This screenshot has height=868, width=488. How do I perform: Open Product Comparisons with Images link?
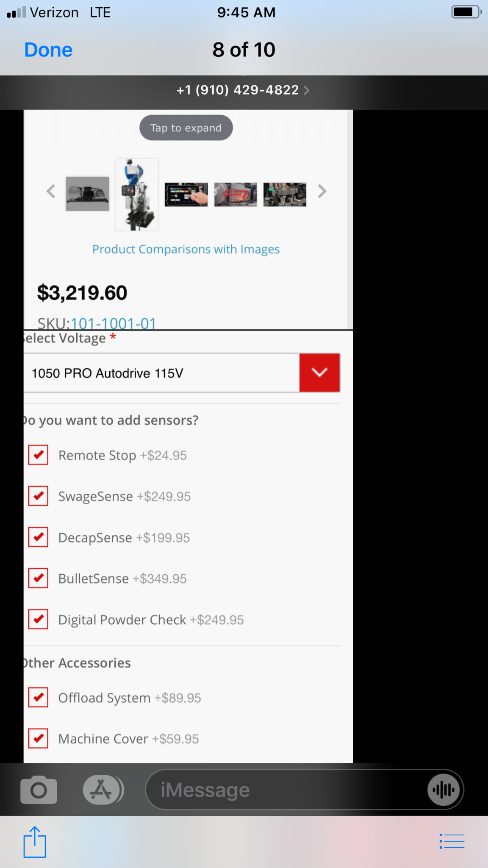[186, 249]
